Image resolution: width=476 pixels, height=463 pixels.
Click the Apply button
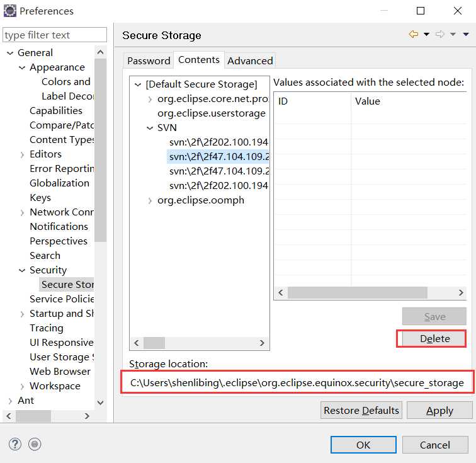(439, 411)
